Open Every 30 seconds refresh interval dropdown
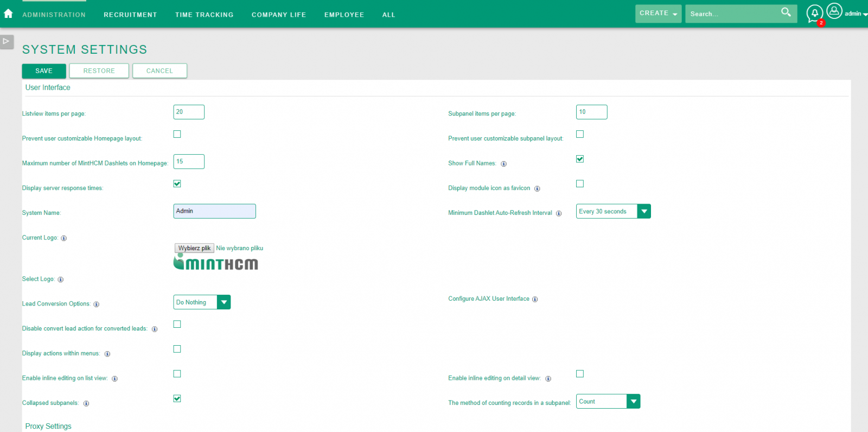868x432 pixels. (613, 211)
